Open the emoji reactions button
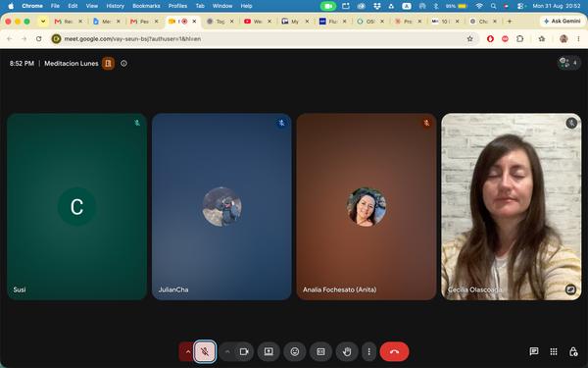This screenshot has width=588, height=368. coord(295,352)
